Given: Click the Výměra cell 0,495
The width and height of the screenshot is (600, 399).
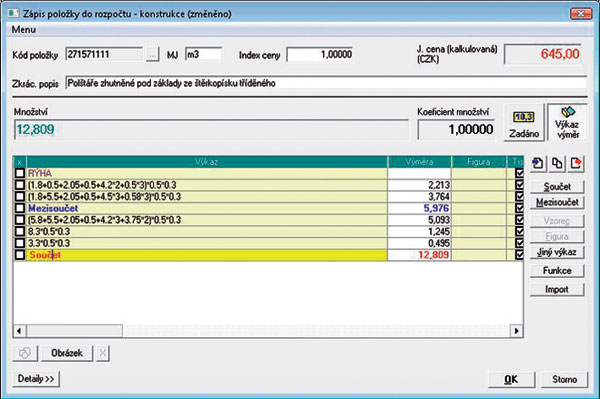Looking at the screenshot, I should click(419, 243).
